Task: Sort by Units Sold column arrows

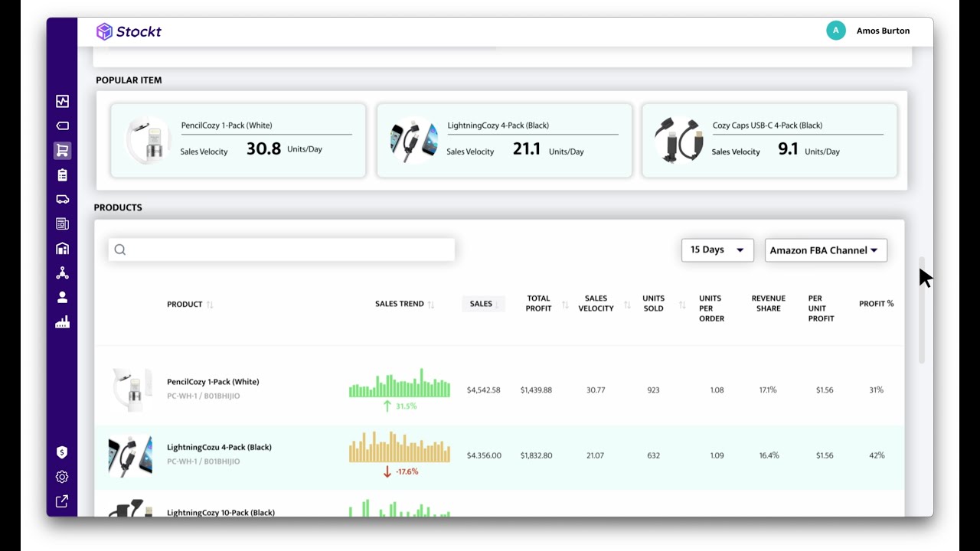Action: coord(681,305)
